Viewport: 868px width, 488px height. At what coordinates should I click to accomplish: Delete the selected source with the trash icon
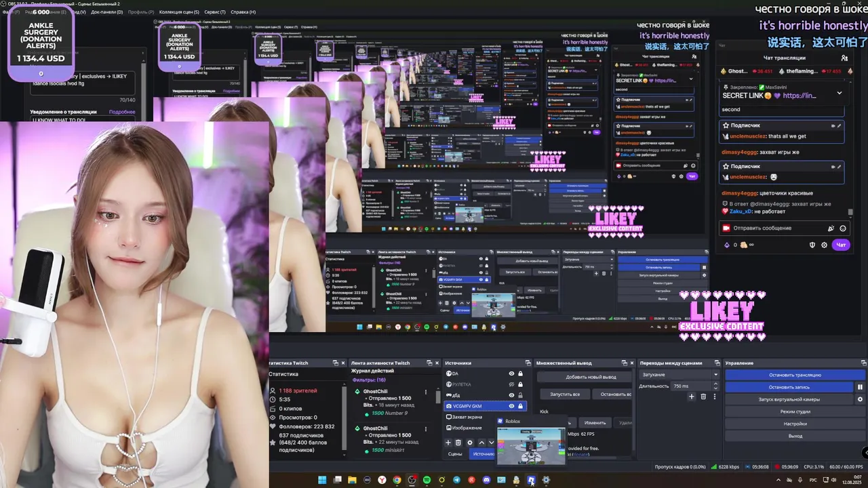coord(458,443)
